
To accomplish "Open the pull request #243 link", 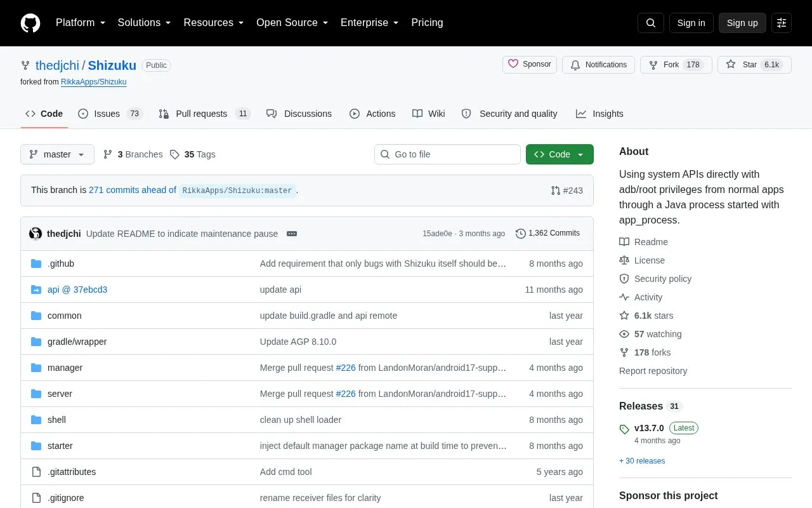I will (x=567, y=190).
